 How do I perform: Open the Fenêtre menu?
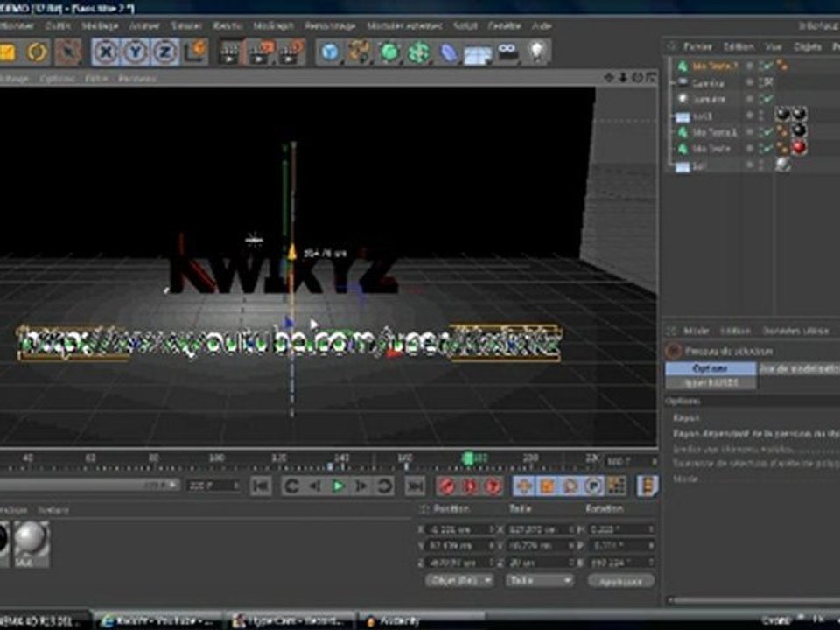tap(504, 25)
